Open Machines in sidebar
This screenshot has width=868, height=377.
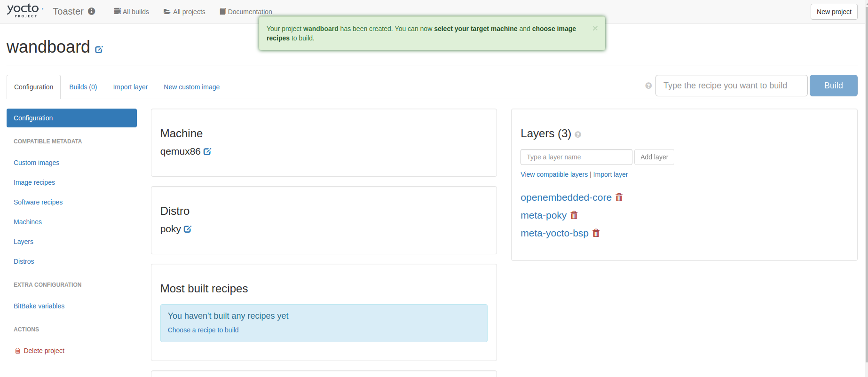point(28,222)
